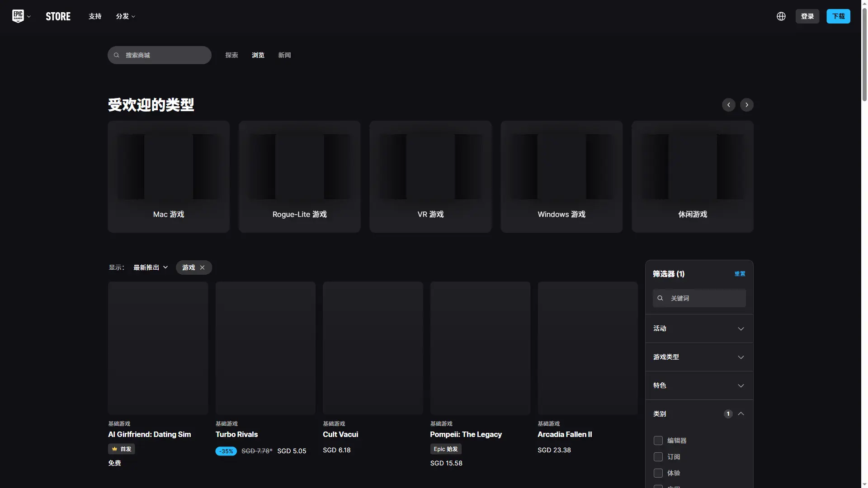The width and height of the screenshot is (868, 488).
Task: Click the -35% discount badge on Turbo Rivals
Action: click(x=226, y=451)
